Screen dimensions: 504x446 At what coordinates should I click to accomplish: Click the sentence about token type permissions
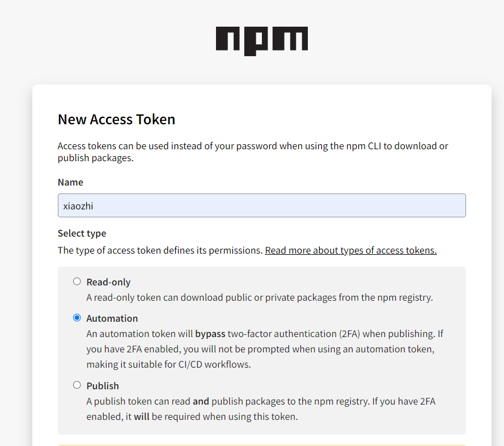coord(160,250)
